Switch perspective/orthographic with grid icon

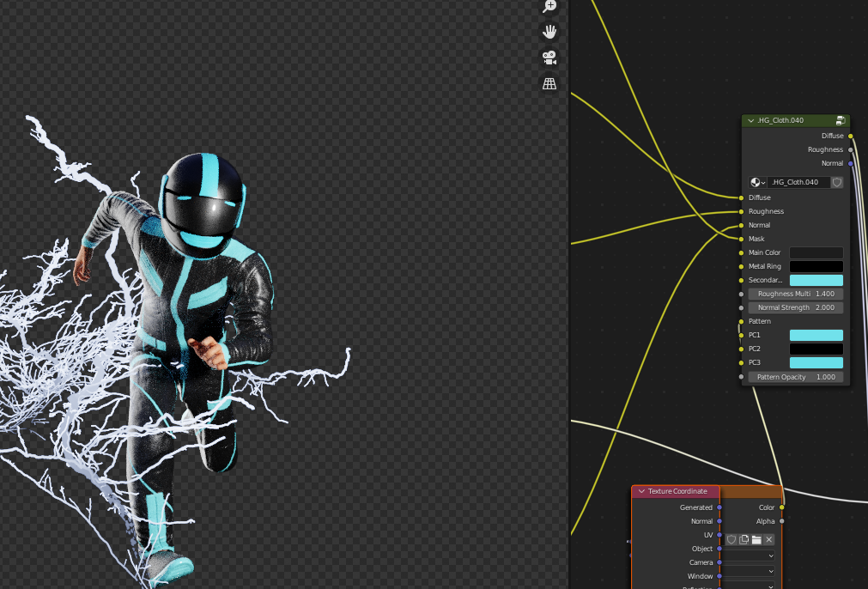point(549,83)
